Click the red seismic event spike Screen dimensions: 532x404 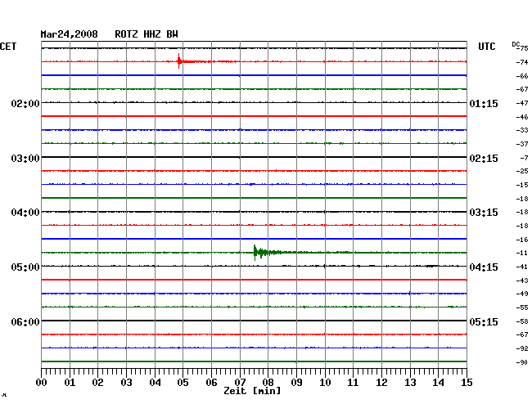tap(179, 61)
